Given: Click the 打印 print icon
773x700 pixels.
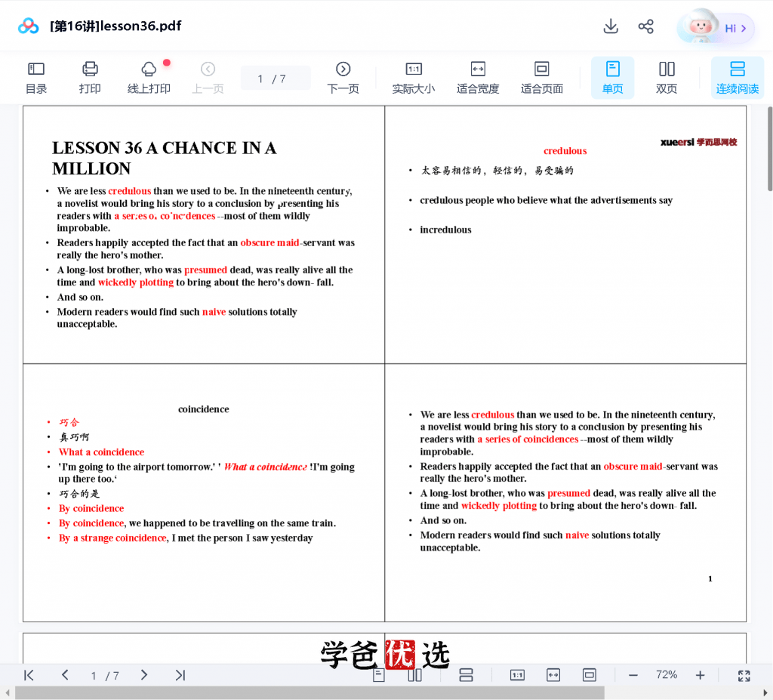Looking at the screenshot, I should 90,78.
